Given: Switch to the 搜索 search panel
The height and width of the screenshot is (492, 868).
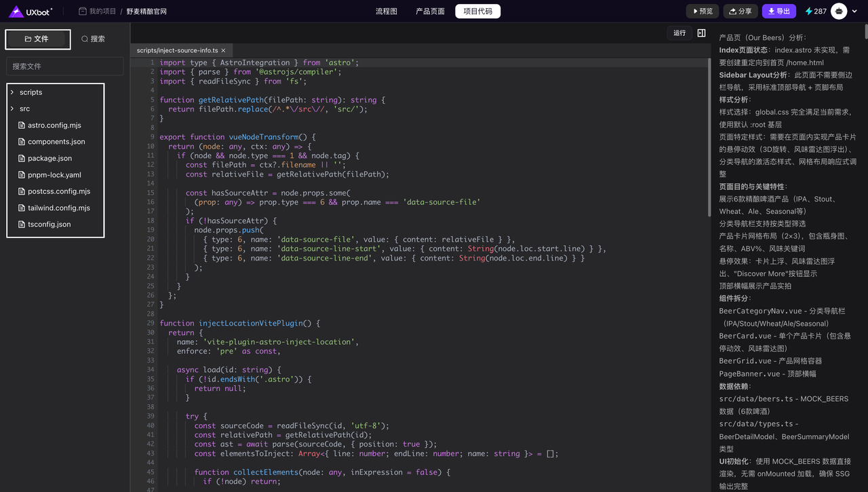Looking at the screenshot, I should tap(94, 39).
